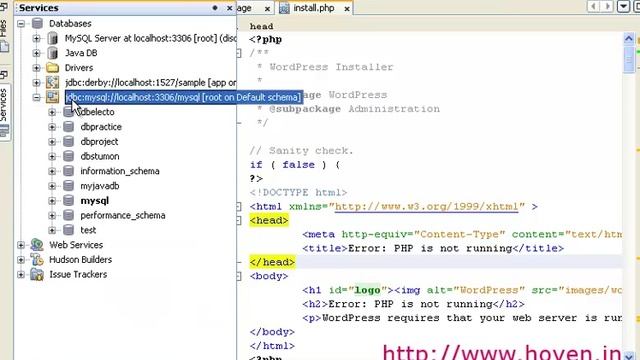Expand the Web Services node

point(21,245)
